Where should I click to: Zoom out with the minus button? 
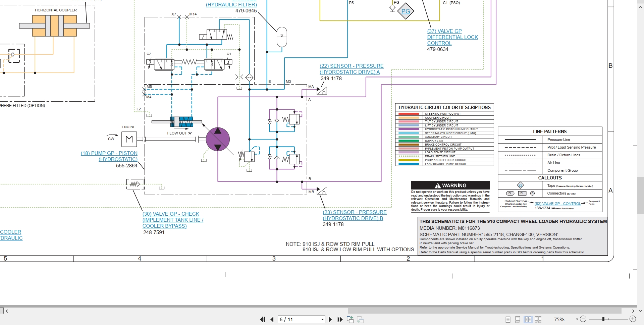click(x=583, y=319)
